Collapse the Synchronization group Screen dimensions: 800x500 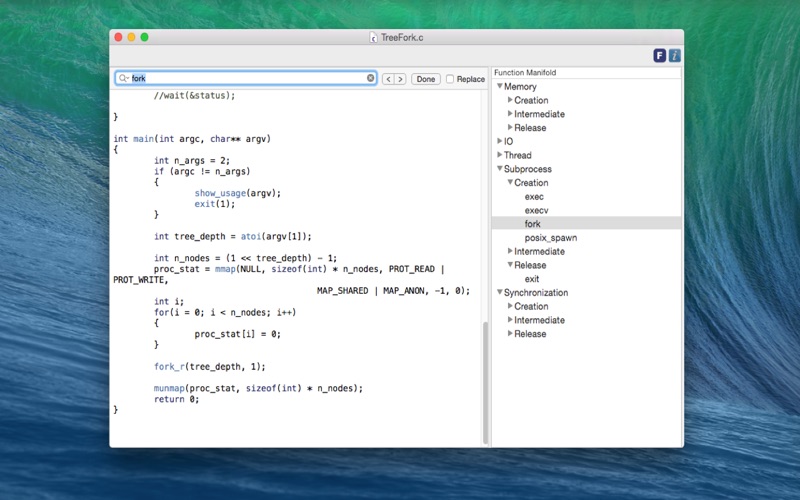[500, 292]
